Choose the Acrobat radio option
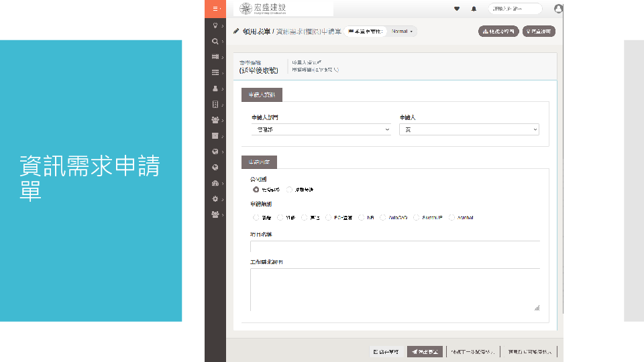 click(451, 218)
